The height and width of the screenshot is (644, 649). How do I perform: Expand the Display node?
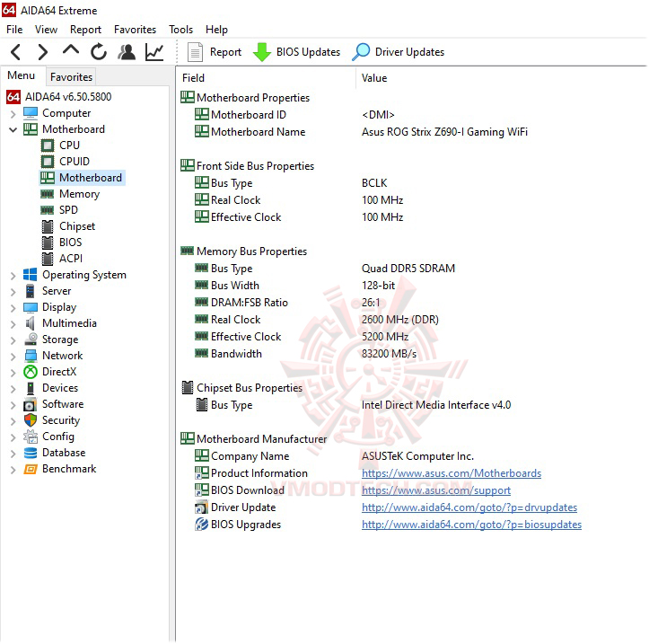(x=13, y=308)
